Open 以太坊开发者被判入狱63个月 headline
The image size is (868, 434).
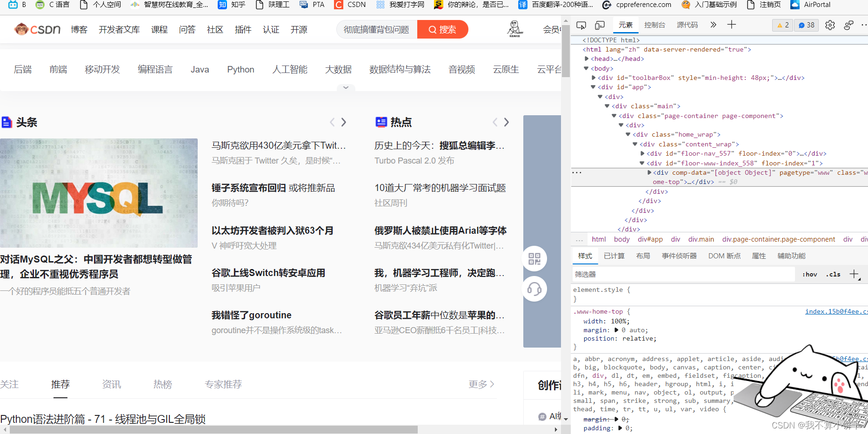pos(273,230)
